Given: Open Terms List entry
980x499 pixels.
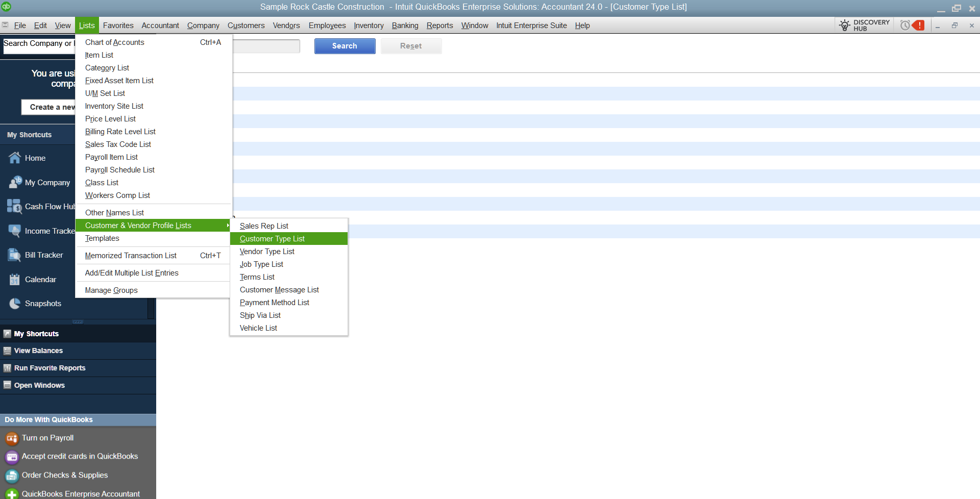Looking at the screenshot, I should (x=289, y=277).
